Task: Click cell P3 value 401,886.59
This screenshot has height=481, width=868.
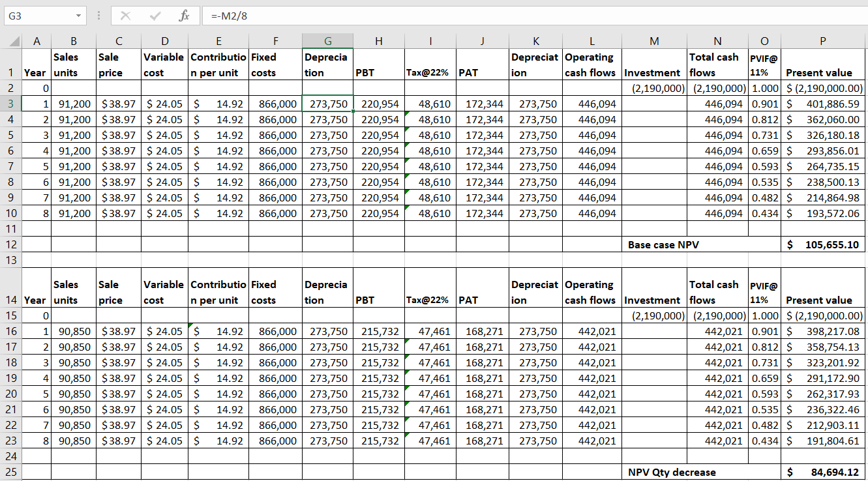Action: tap(823, 104)
